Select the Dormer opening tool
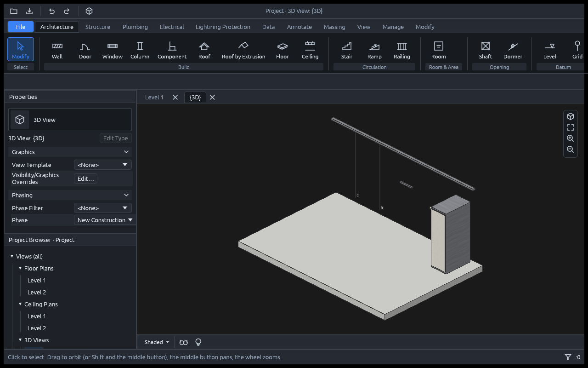Screen dimensions: 588x368 point(513,50)
